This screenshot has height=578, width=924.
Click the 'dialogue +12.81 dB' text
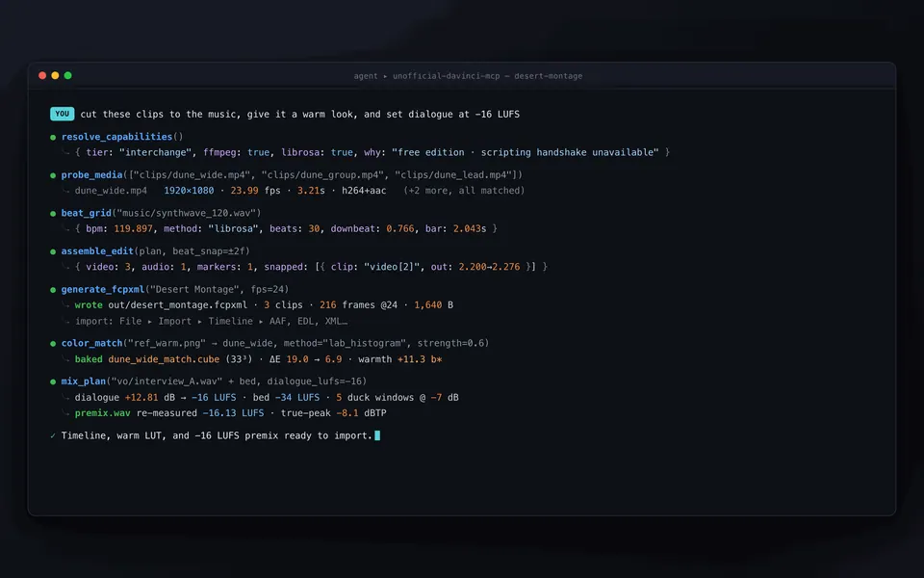[125, 398]
